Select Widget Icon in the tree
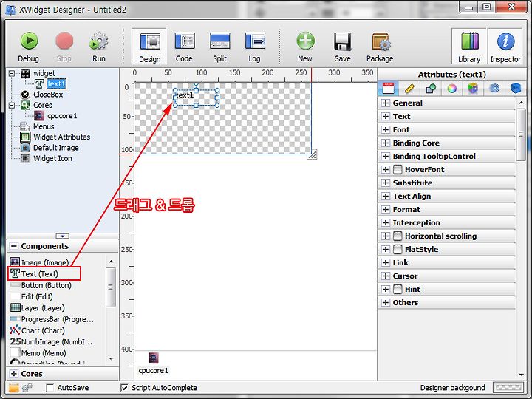Viewport: 532px width, 399px height. coord(52,158)
